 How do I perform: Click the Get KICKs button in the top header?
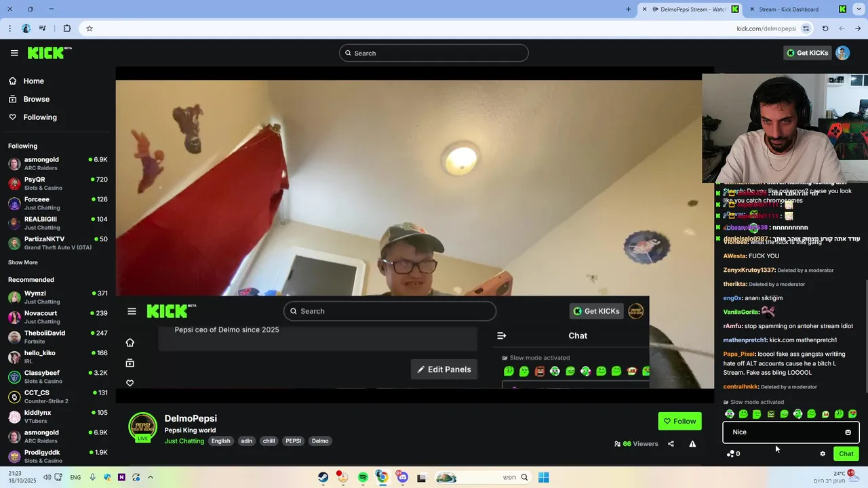(807, 53)
